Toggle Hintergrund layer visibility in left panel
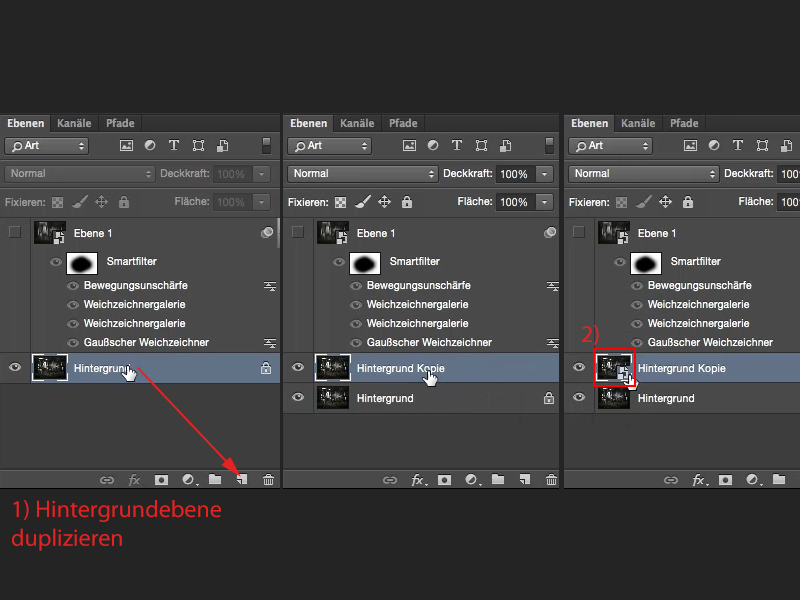 pyautogui.click(x=15, y=367)
